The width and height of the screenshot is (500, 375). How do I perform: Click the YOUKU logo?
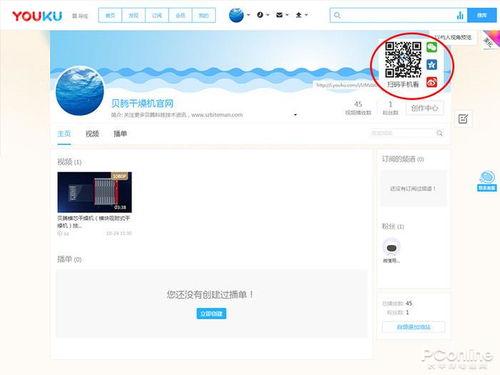[37, 16]
